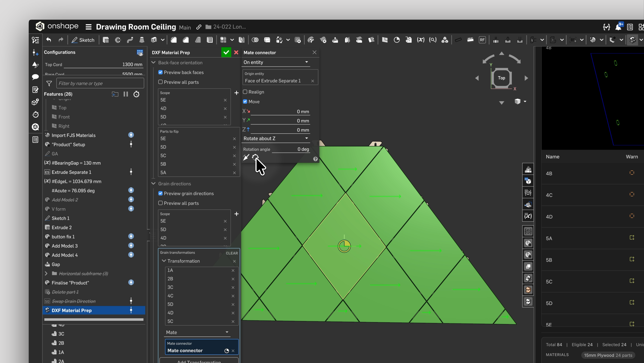This screenshot has width=644, height=363.
Task: Confirm DXF Material Prep with green check
Action: point(226,52)
